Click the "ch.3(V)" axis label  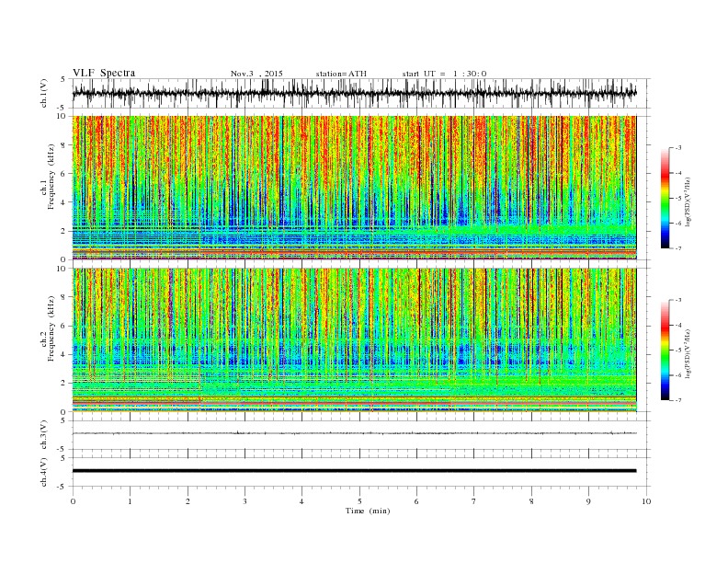pos(44,435)
